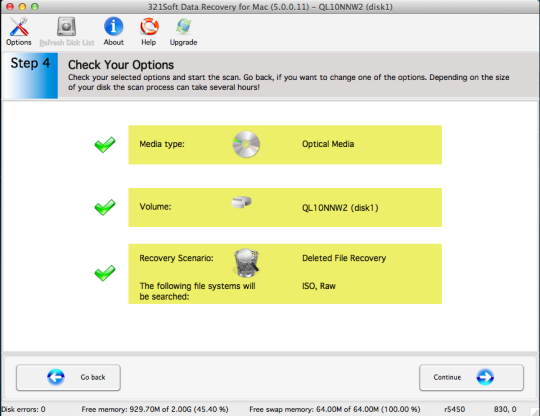Image resolution: width=540 pixels, height=416 pixels.
Task: Open the Options toolbar item
Action: coord(19,32)
